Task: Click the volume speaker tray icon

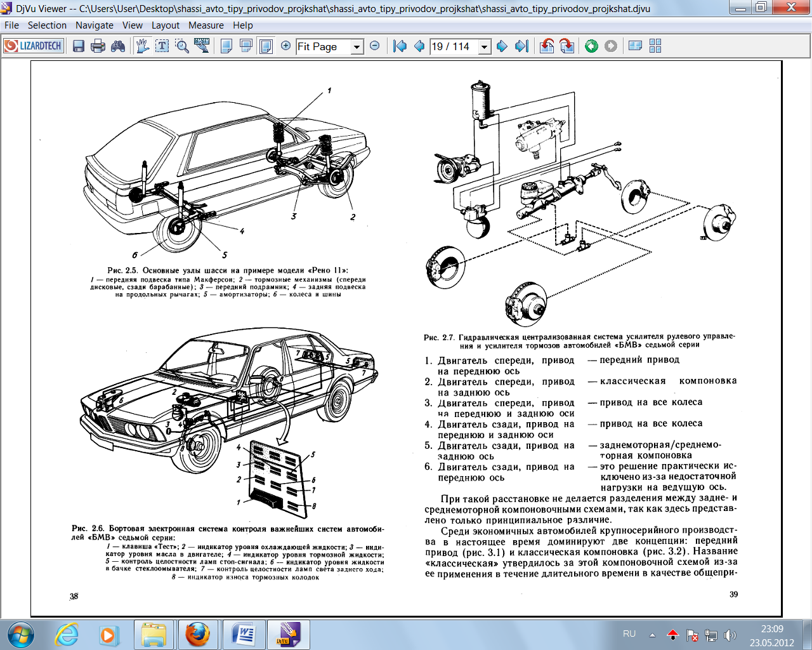Action: [730, 635]
